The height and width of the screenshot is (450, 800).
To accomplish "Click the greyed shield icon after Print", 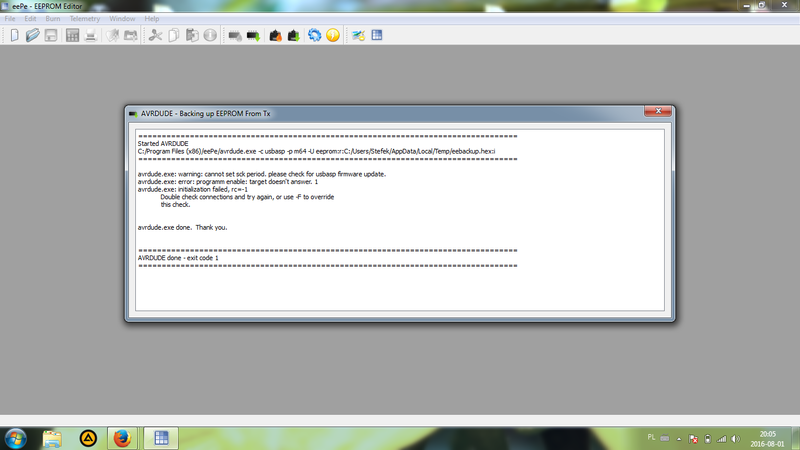I will point(113,35).
